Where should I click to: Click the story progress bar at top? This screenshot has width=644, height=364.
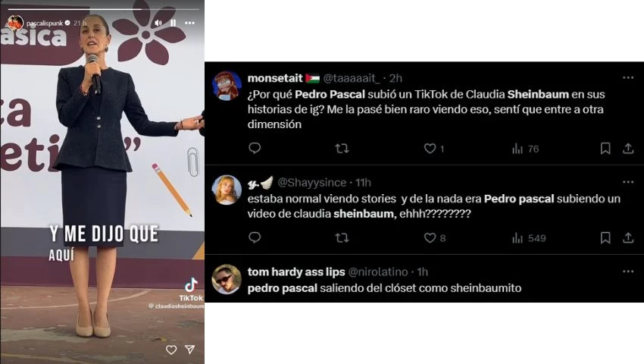pos(103,9)
